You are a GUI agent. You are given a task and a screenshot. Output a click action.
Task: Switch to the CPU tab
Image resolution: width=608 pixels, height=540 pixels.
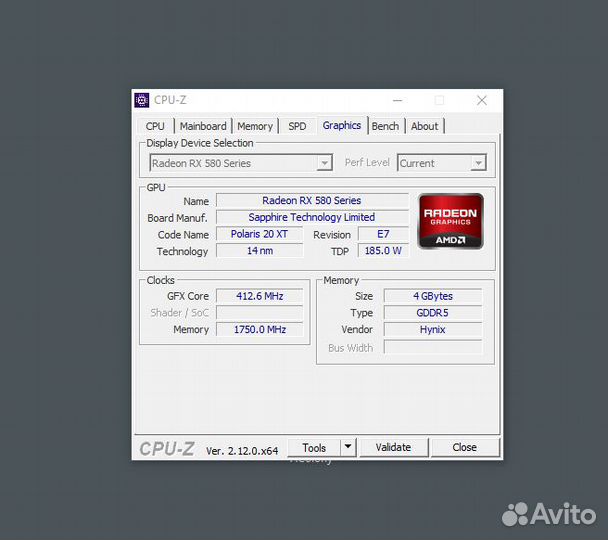pos(155,126)
